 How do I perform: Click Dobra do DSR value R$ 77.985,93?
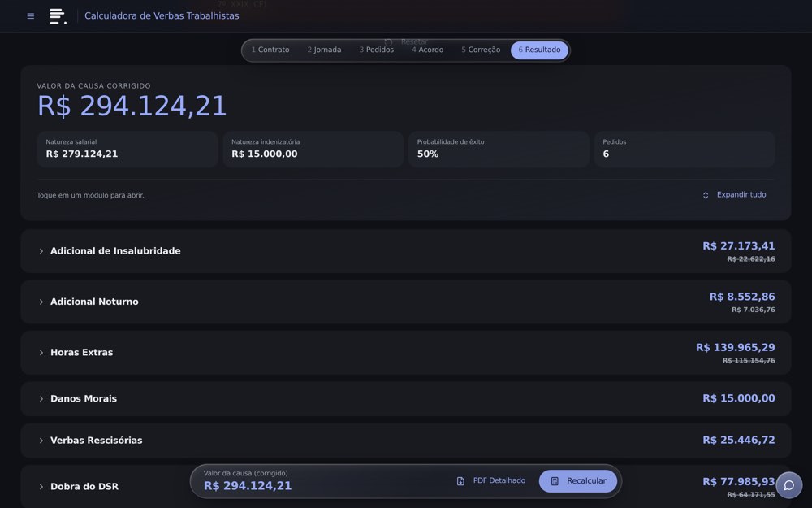click(x=738, y=481)
